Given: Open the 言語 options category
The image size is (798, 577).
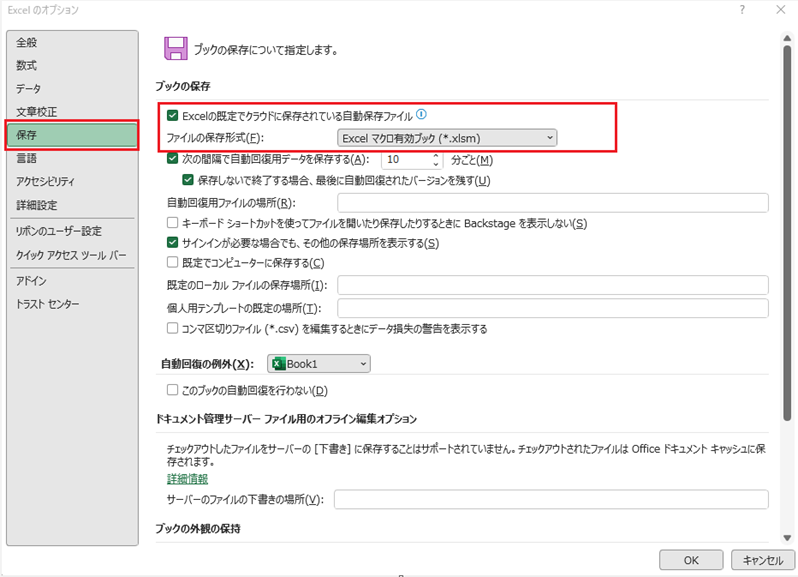Looking at the screenshot, I should coord(26,158).
